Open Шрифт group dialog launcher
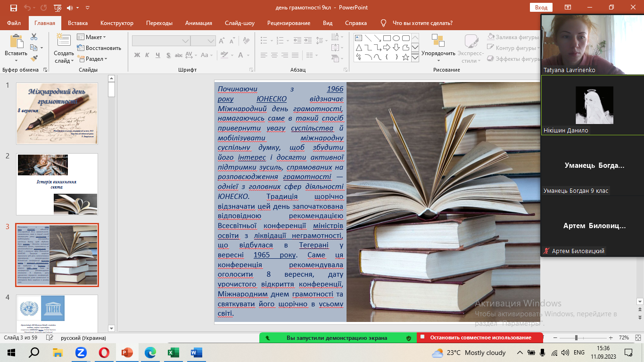Image resolution: width=644 pixels, height=362 pixels. click(x=252, y=70)
